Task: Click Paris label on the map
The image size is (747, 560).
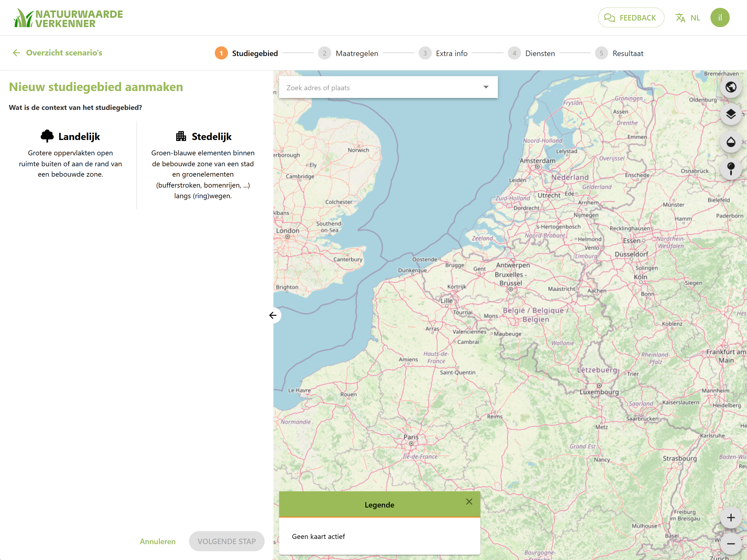Action: (411, 437)
